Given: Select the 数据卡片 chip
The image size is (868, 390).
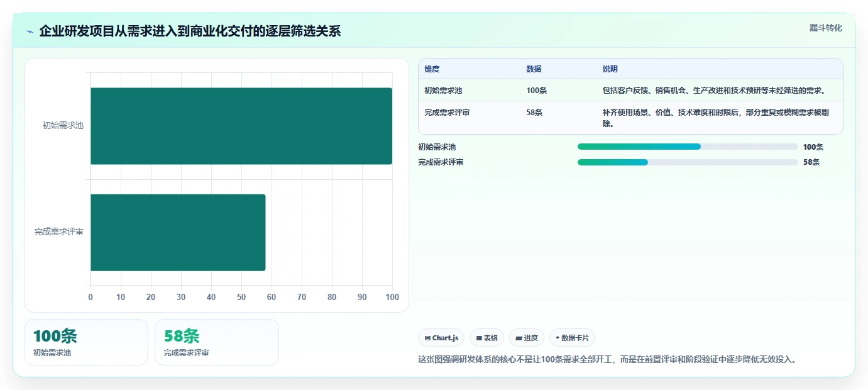Looking at the screenshot, I should tap(572, 338).
